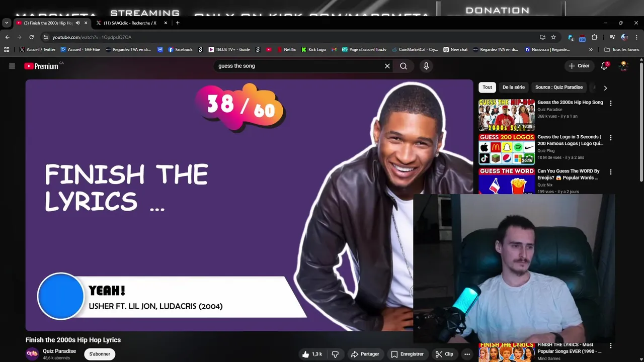This screenshot has width=644, height=362.
Task: Open YouTube notifications bell
Action: click(604, 66)
